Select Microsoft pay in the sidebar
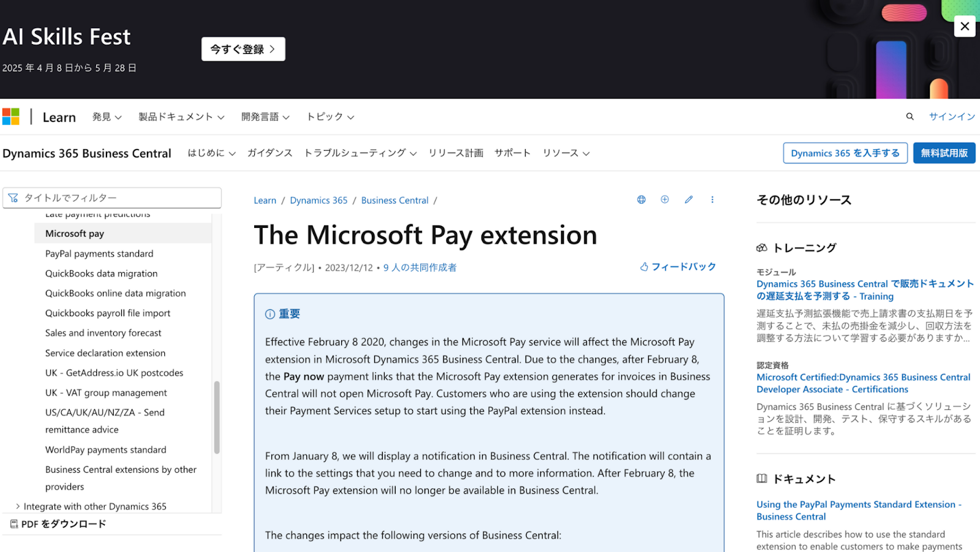Viewport: 980px width, 552px height. 123,233
